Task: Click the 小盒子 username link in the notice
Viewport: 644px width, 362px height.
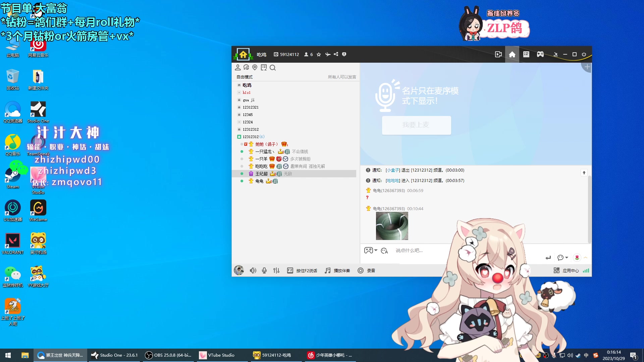Action: [393, 170]
